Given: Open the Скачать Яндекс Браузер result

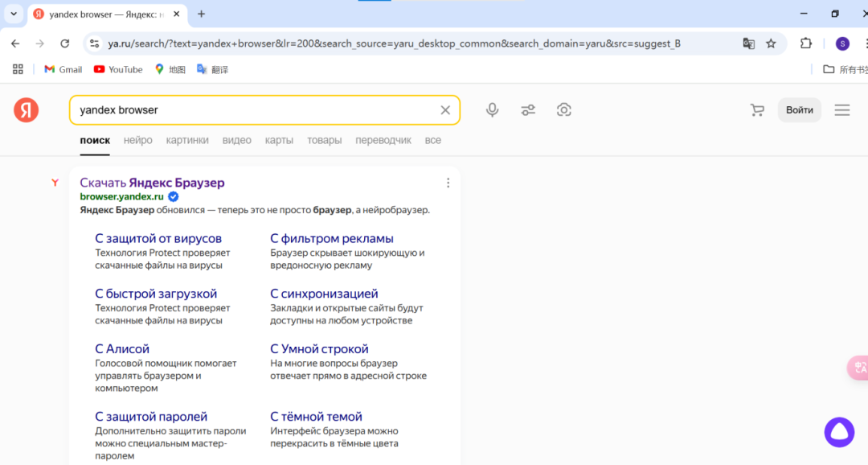Looking at the screenshot, I should coord(152,183).
